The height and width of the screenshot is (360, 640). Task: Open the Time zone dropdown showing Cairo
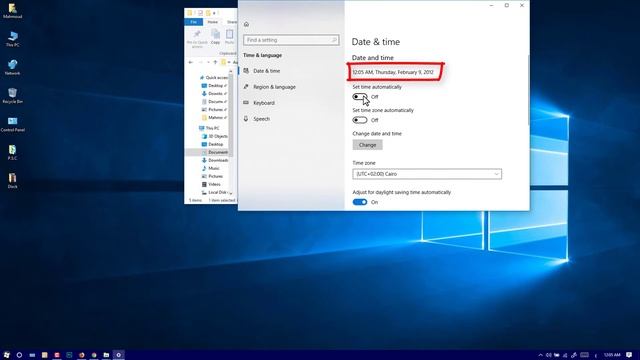point(427,174)
